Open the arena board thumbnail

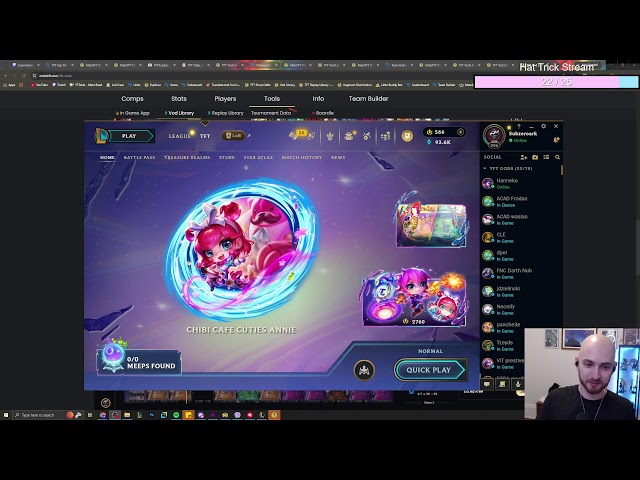click(x=432, y=225)
